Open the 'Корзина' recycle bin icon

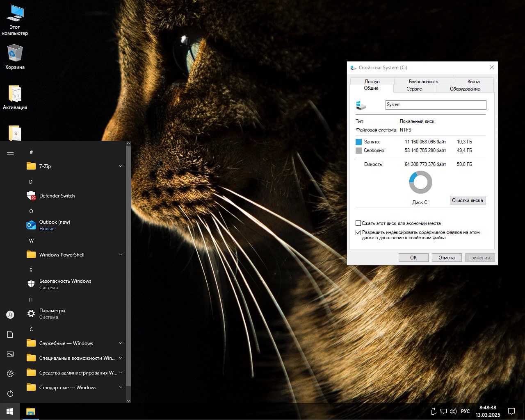click(x=15, y=57)
